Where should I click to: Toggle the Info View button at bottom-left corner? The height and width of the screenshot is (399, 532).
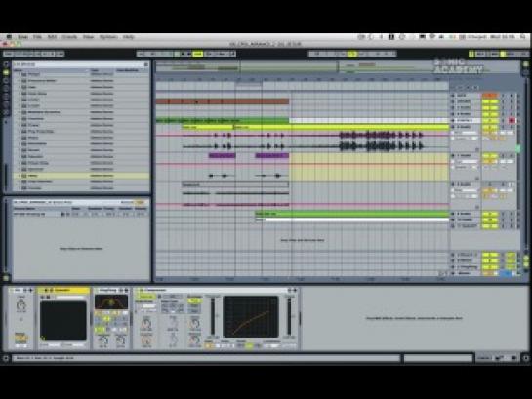click(5, 358)
